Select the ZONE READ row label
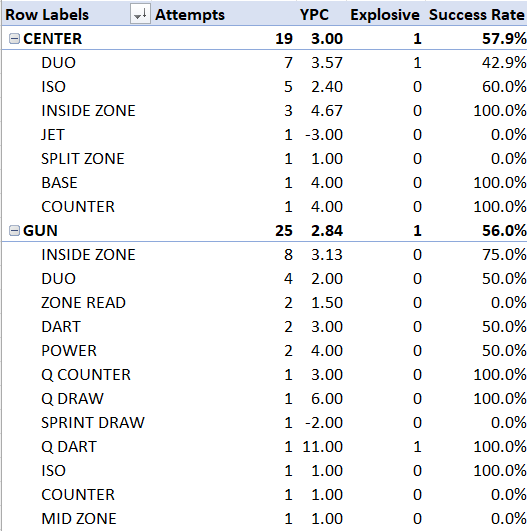Viewport: 527px width, 531px height. (83, 303)
